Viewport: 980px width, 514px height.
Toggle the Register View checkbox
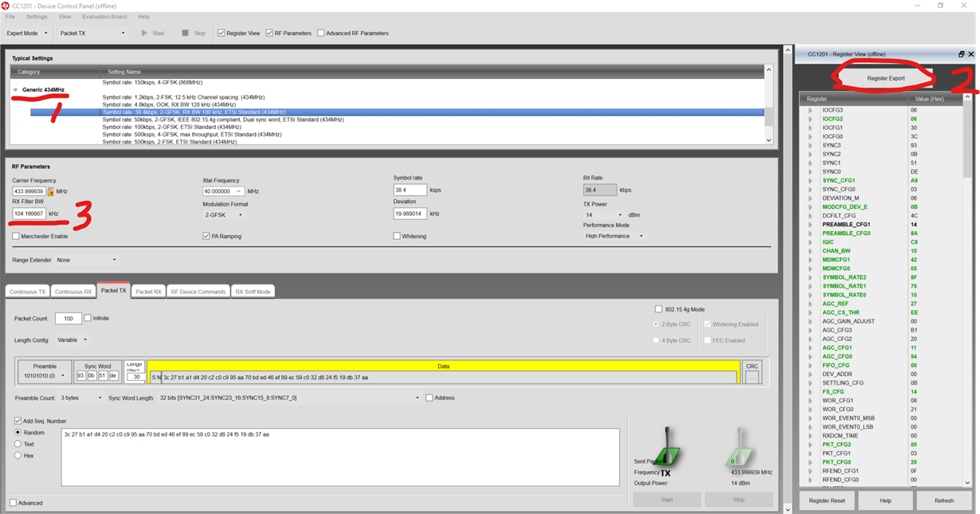point(221,33)
